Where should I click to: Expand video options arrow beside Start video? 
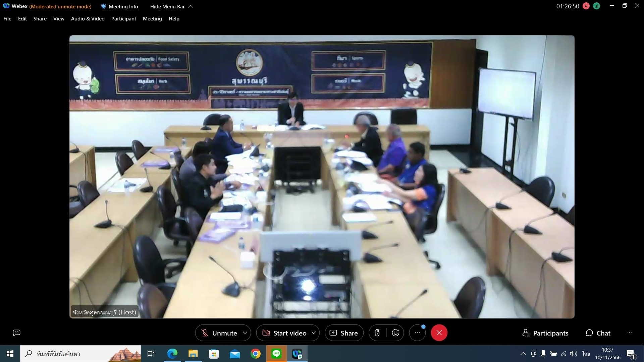(314, 333)
